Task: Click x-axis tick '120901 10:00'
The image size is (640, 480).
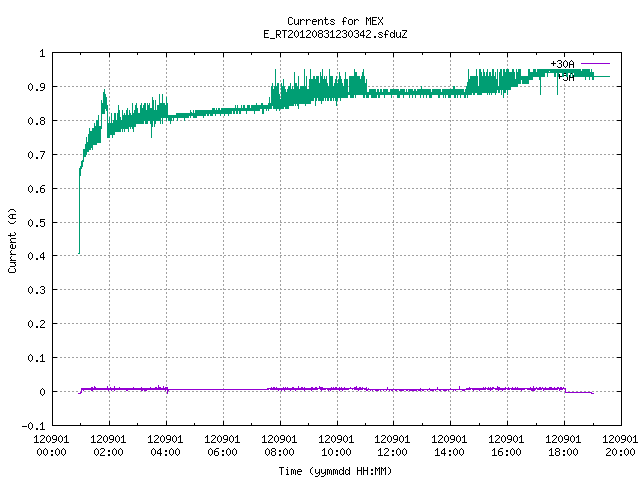Action: (336, 446)
